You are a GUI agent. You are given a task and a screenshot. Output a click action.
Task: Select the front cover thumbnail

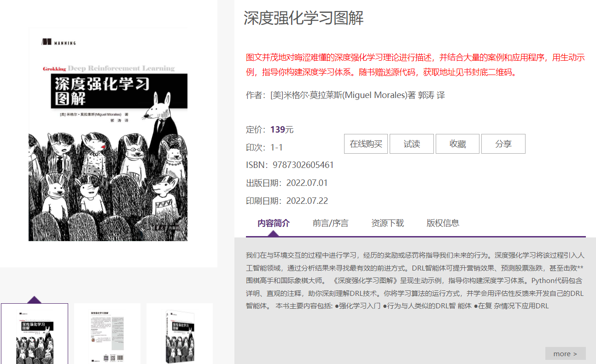(35, 334)
